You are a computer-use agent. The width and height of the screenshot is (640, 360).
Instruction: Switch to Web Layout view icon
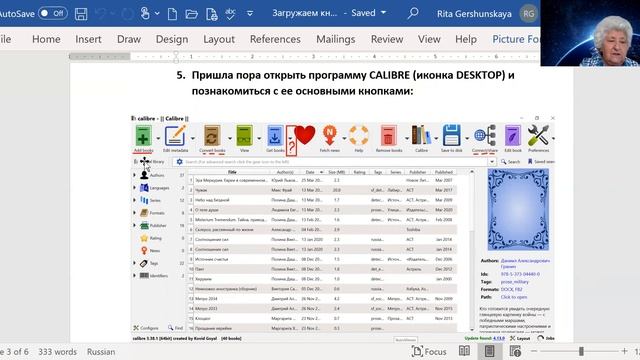click(x=515, y=351)
